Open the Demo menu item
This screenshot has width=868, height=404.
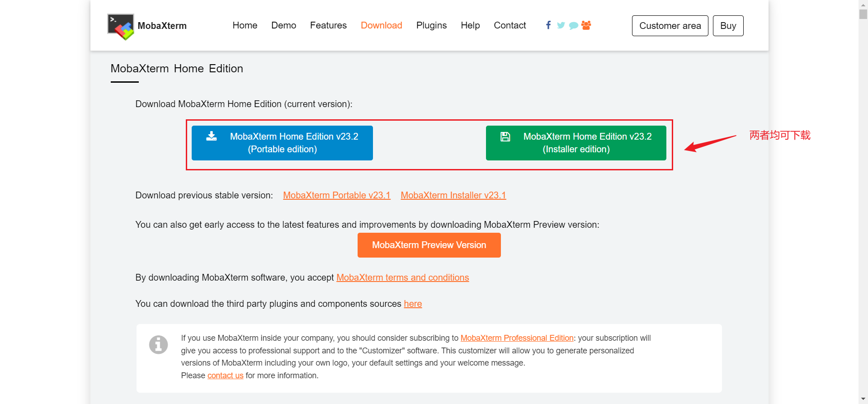pyautogui.click(x=284, y=25)
